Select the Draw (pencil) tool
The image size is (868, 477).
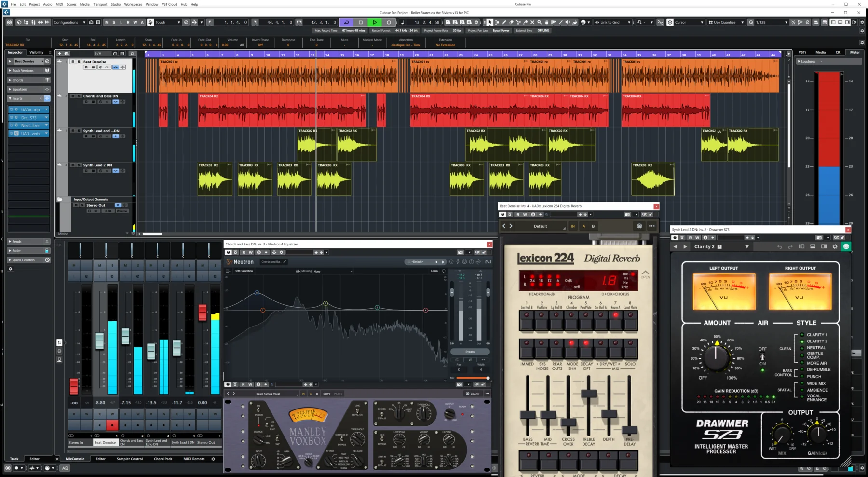(x=504, y=22)
